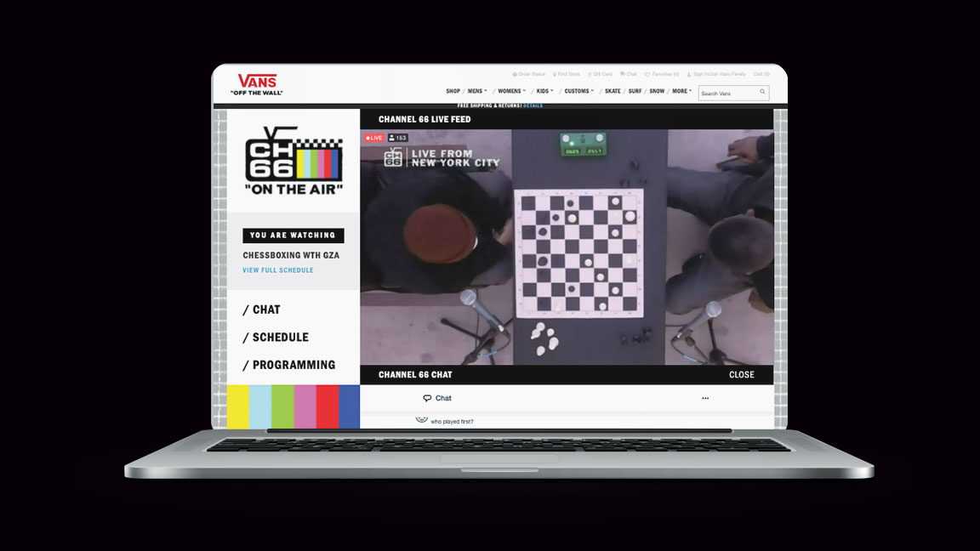Click the free shipping DETAILS link
The height and width of the screenshot is (551, 980).
pyautogui.click(x=533, y=105)
